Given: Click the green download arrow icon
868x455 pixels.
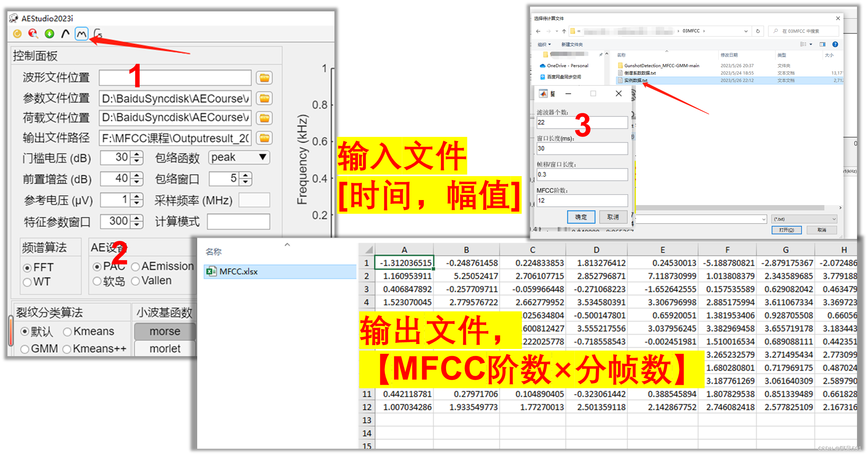Looking at the screenshot, I should [x=49, y=34].
